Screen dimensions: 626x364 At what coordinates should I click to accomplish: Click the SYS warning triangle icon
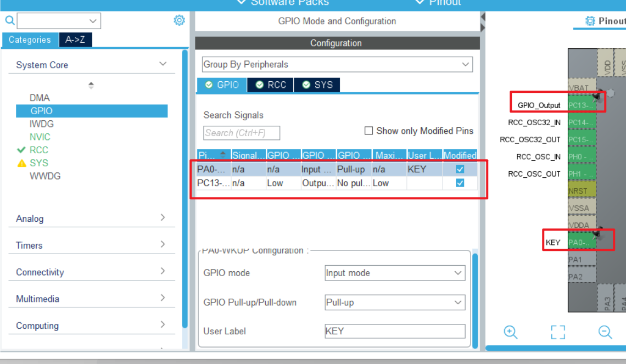(21, 163)
